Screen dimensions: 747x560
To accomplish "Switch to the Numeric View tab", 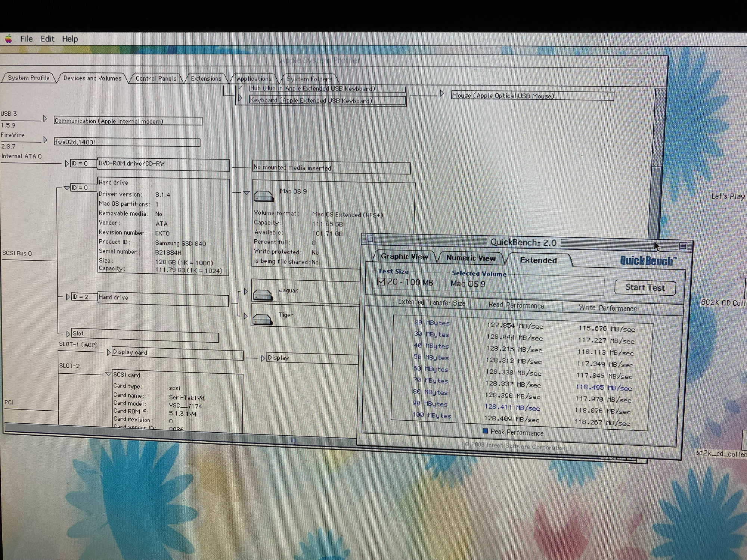I will (471, 258).
